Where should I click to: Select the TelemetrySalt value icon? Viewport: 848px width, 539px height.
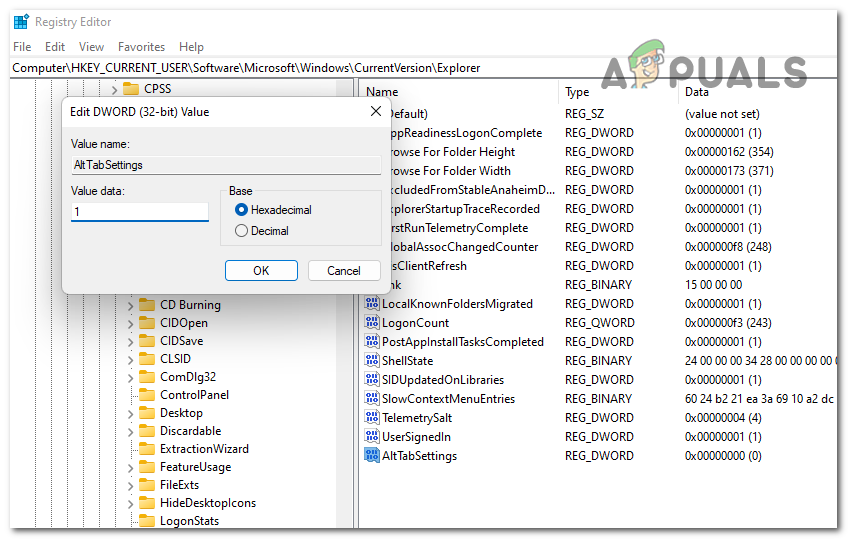coord(372,417)
